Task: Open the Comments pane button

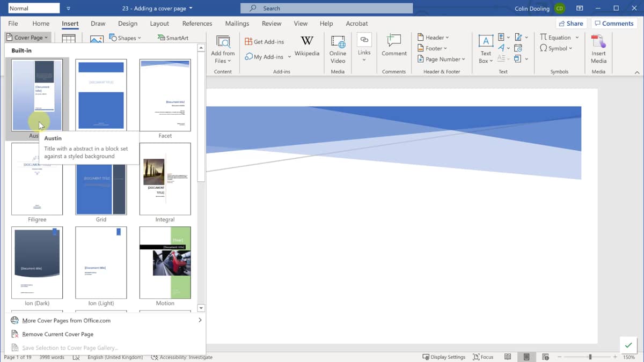Action: click(614, 24)
